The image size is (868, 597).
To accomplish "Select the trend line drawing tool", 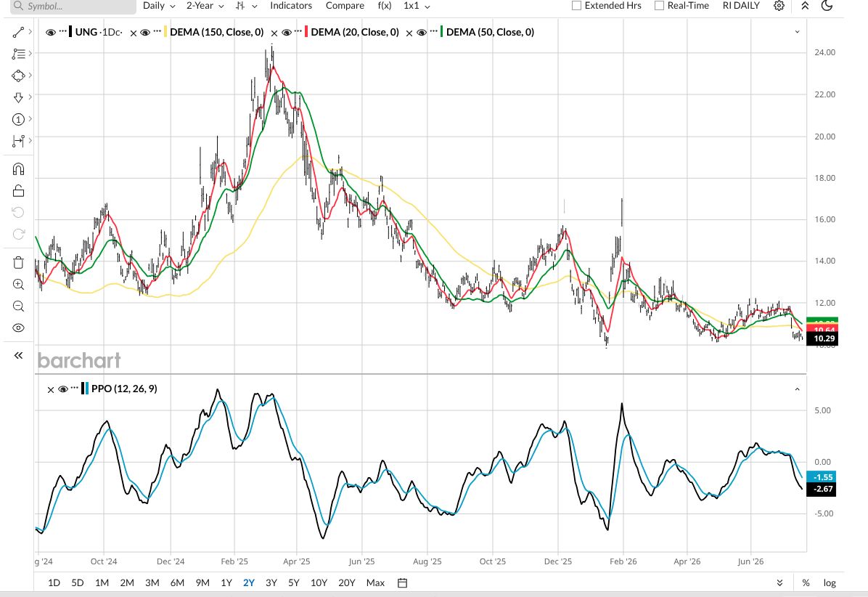I will [18, 32].
